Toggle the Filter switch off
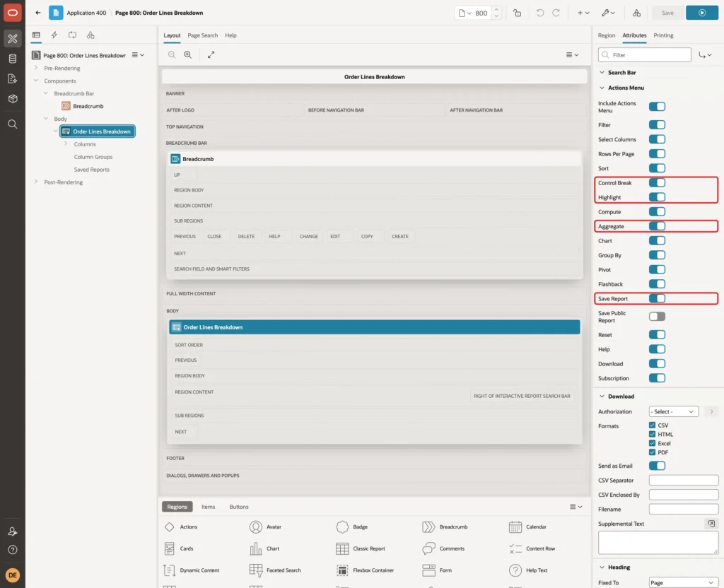724x588 pixels. [657, 124]
